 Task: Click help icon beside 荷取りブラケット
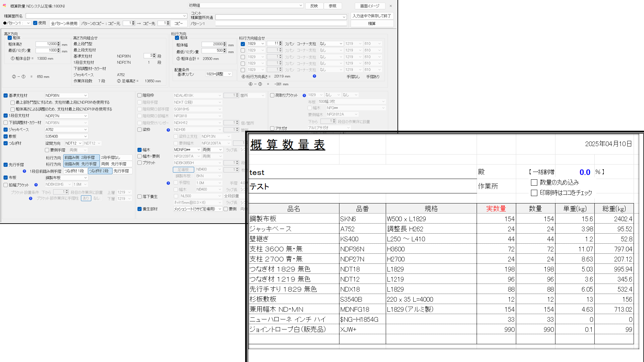point(304,96)
